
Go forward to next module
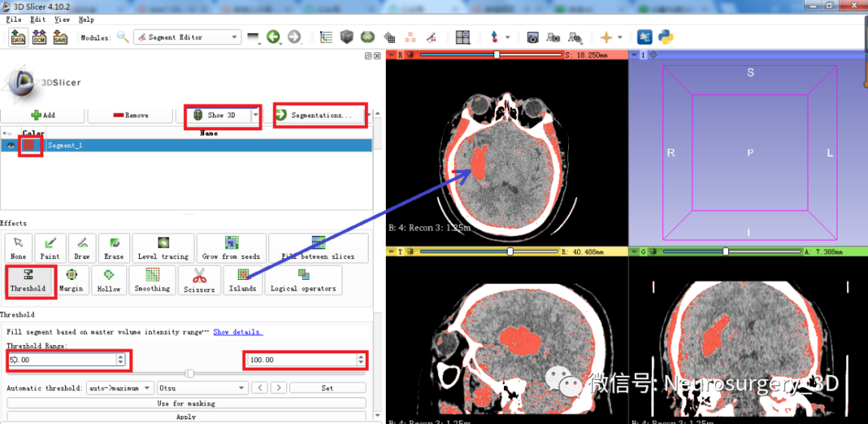[x=294, y=37]
